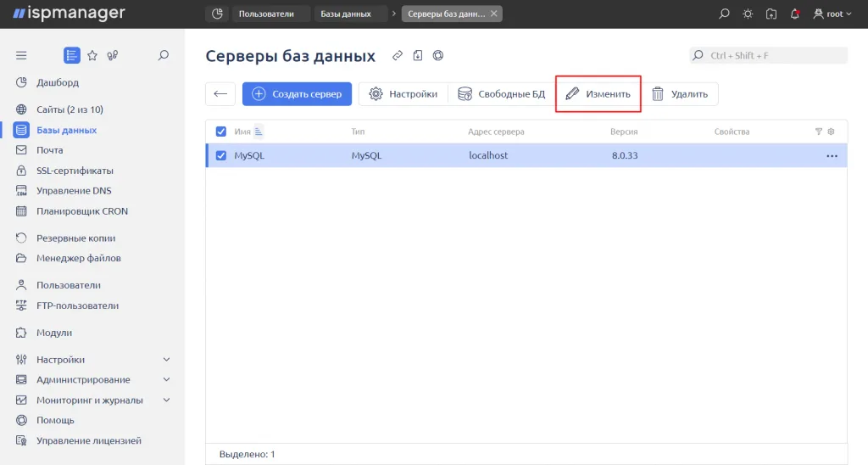This screenshot has height=465, width=868.
Task: Click the upload arrow icon in top bar
Action: [771, 14]
